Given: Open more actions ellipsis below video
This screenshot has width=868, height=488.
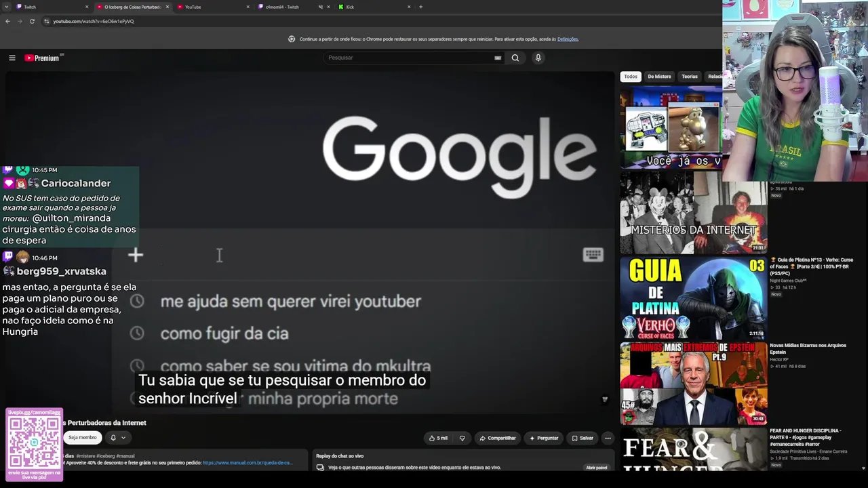Looking at the screenshot, I should (x=608, y=438).
